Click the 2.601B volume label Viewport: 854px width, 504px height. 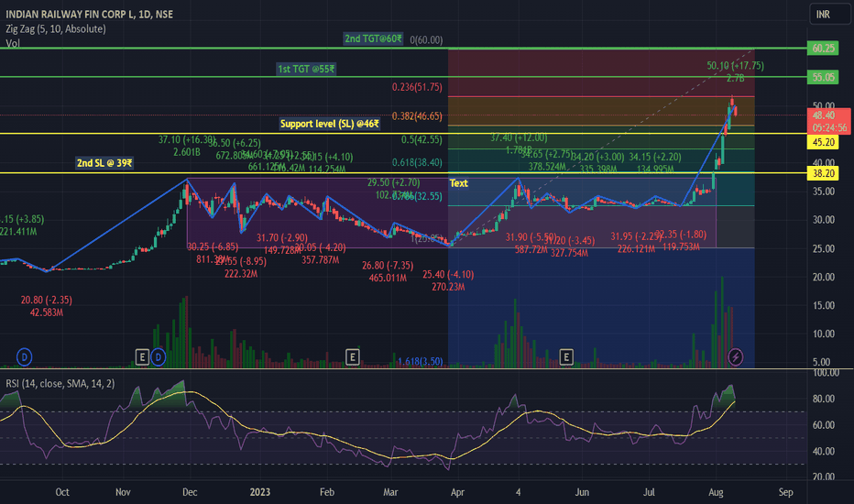187,152
